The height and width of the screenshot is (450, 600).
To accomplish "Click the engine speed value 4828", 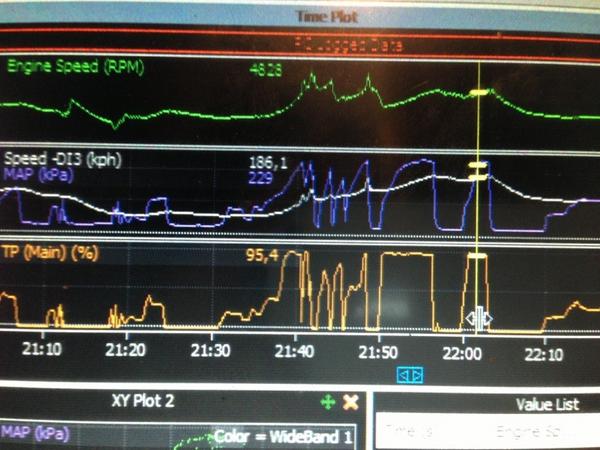I will pyautogui.click(x=266, y=70).
